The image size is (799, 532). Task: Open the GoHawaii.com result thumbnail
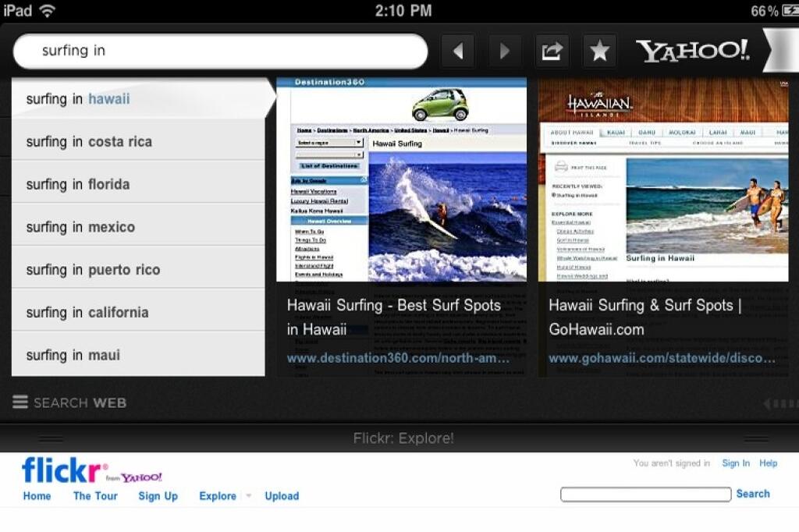pos(663,179)
